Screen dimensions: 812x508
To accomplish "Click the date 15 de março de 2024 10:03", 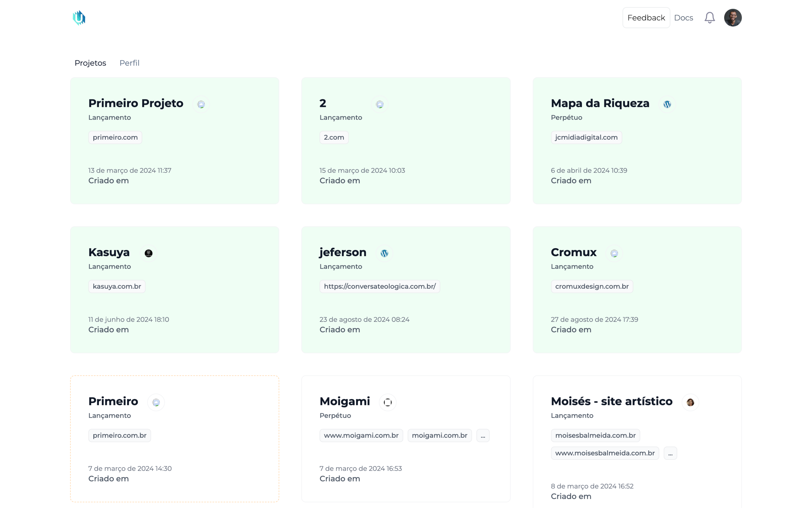I will point(362,170).
